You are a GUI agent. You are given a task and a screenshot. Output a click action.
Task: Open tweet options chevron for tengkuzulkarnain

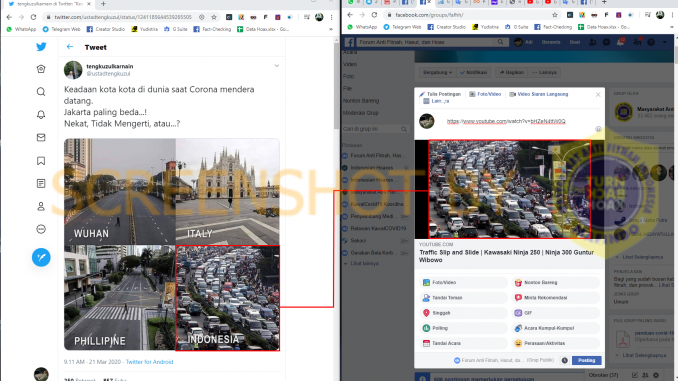coord(276,66)
